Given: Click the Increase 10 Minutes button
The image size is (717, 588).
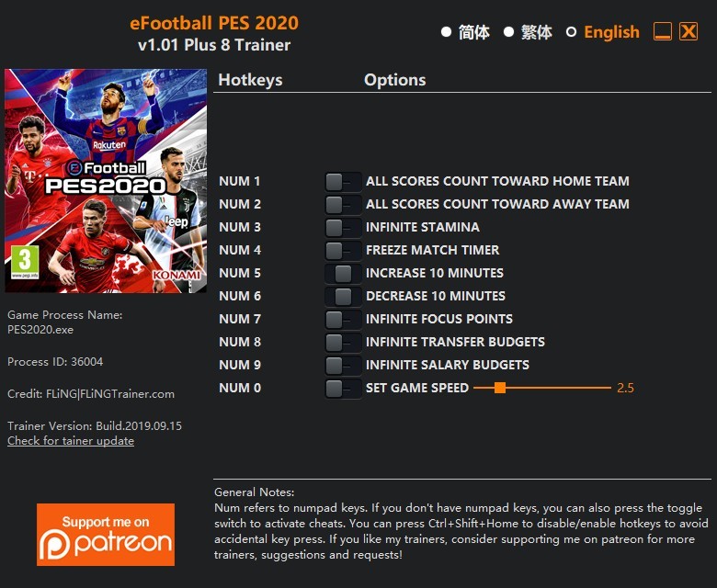Looking at the screenshot, I should (x=343, y=273).
